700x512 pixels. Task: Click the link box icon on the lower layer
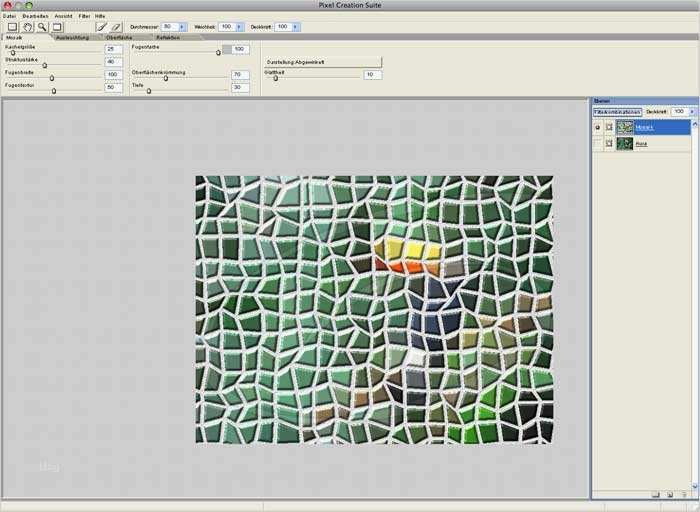pos(609,144)
